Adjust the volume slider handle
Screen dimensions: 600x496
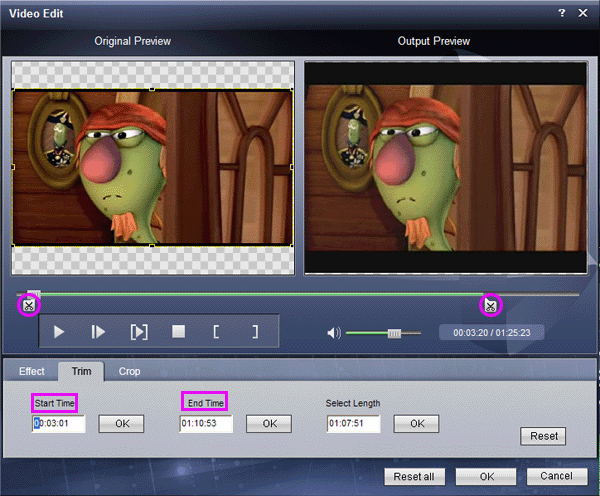point(394,333)
